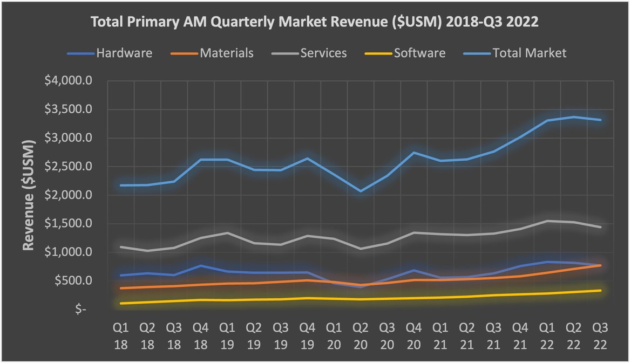Click the Q1 19 axis label
Image resolution: width=631 pixels, height=364 pixels.
pyautogui.click(x=227, y=336)
